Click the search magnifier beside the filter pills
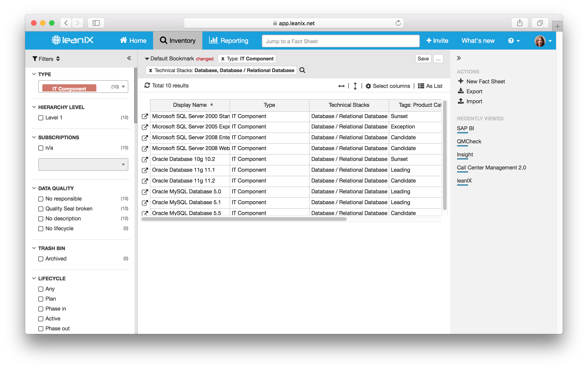 302,70
